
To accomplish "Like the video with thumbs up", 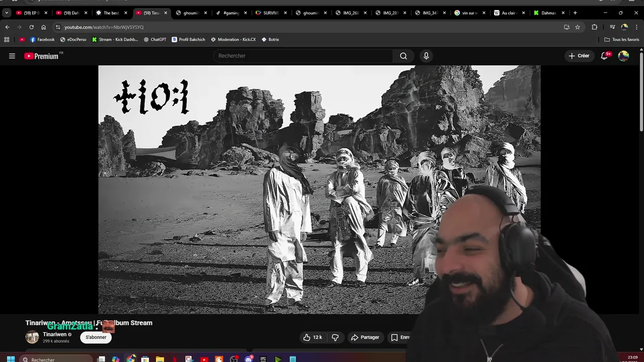I will click(x=312, y=337).
